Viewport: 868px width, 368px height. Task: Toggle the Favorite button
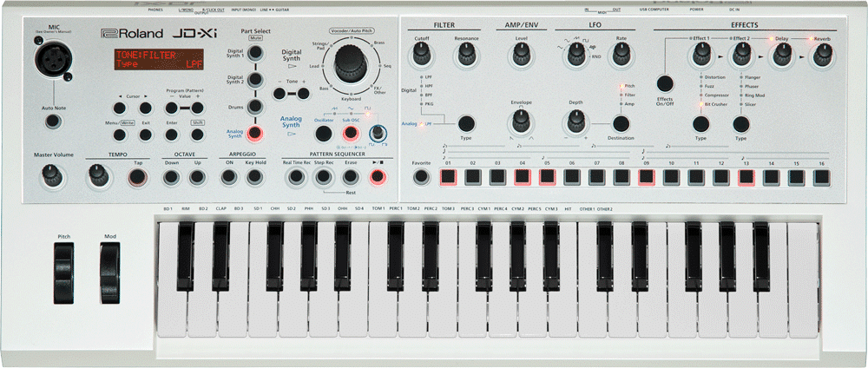(x=421, y=177)
